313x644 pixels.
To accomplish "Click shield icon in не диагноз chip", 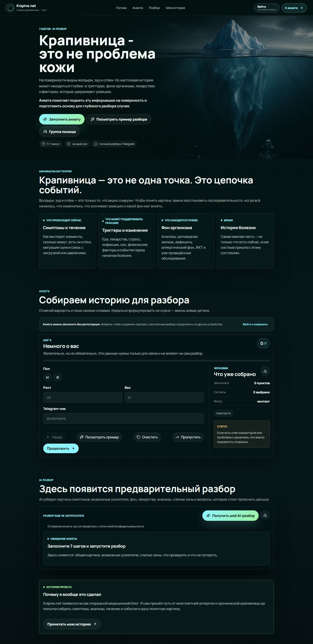I will point(69,144).
